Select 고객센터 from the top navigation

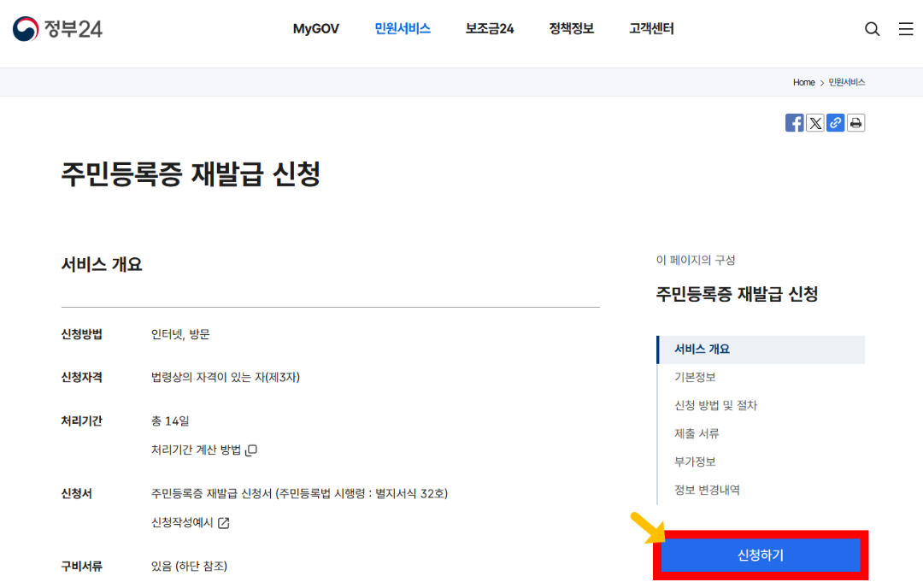click(x=650, y=28)
